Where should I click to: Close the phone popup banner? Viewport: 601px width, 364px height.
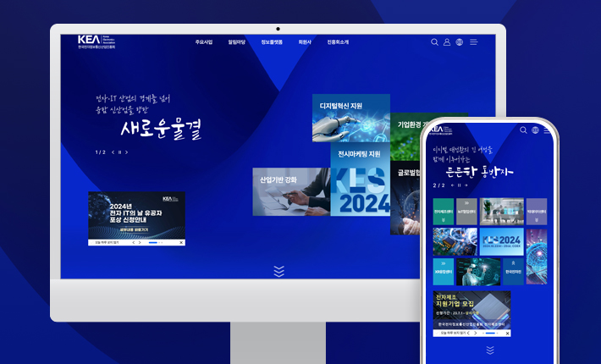[508, 334]
